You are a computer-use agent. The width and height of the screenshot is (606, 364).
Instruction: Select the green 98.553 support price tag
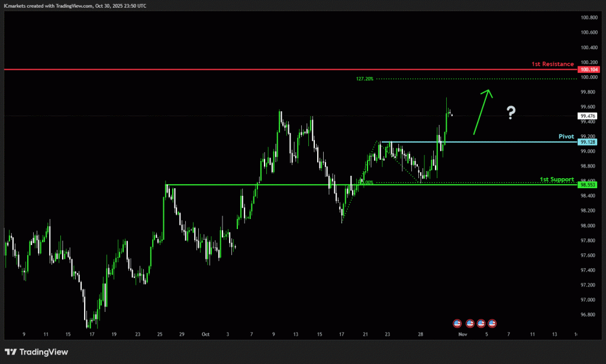[x=588, y=185]
